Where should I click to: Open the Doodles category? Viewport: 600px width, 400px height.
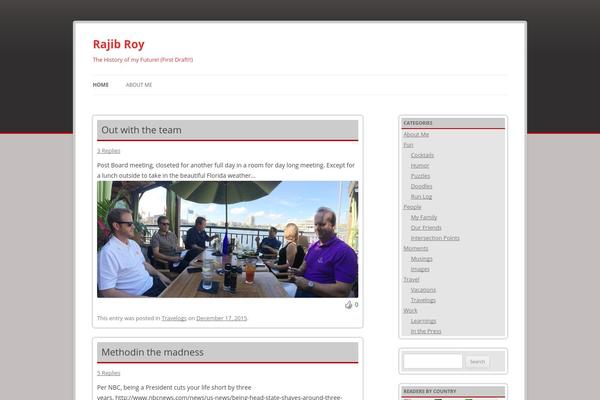tap(421, 186)
